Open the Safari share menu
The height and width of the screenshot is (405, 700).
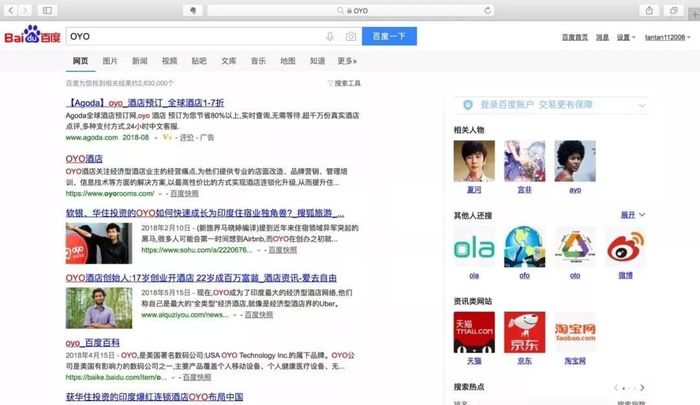[649, 10]
